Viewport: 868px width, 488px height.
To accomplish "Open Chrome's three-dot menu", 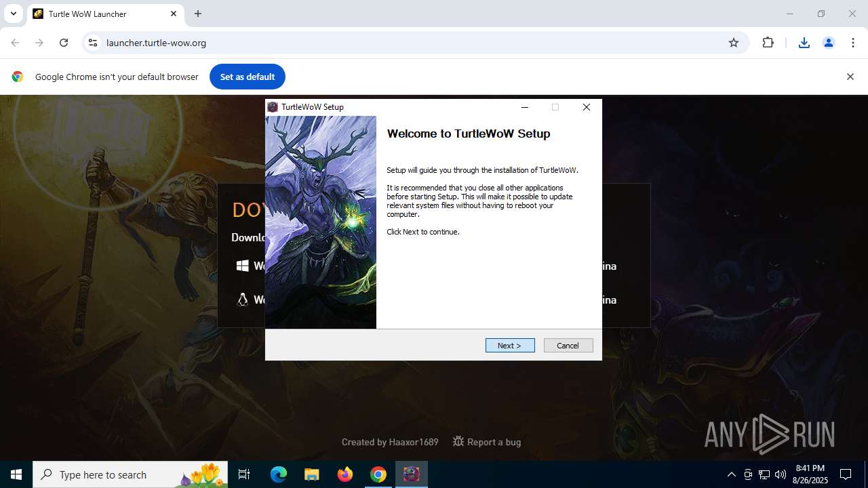I will tap(853, 43).
